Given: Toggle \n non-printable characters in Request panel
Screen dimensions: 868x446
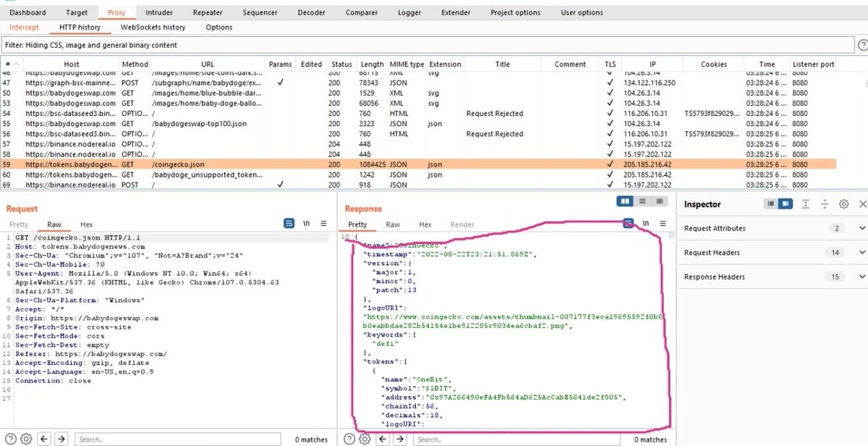Looking at the screenshot, I should (x=306, y=224).
